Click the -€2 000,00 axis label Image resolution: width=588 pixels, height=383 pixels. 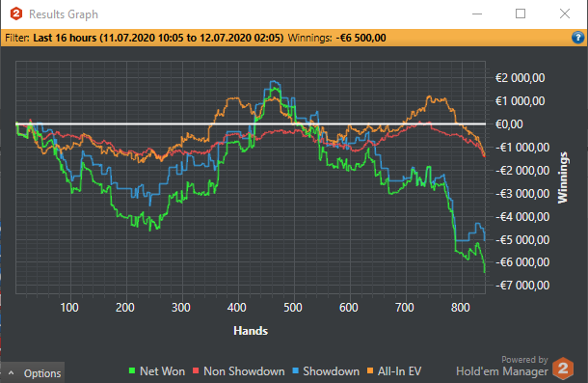[522, 171]
